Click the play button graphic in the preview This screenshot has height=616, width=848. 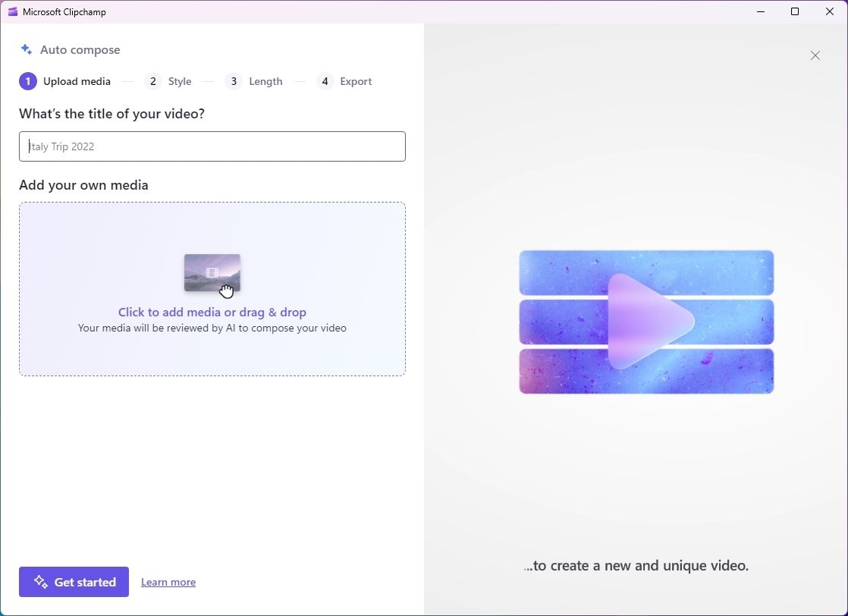click(647, 322)
